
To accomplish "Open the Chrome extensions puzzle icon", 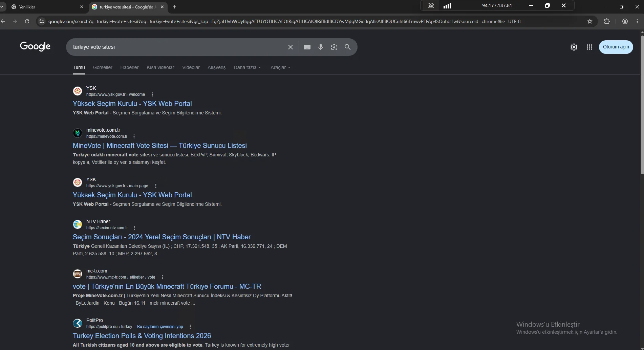I will click(x=607, y=21).
